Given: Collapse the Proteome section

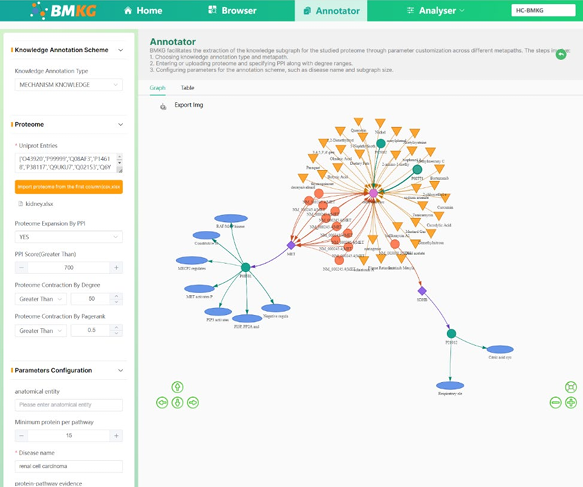Looking at the screenshot, I should coord(120,125).
